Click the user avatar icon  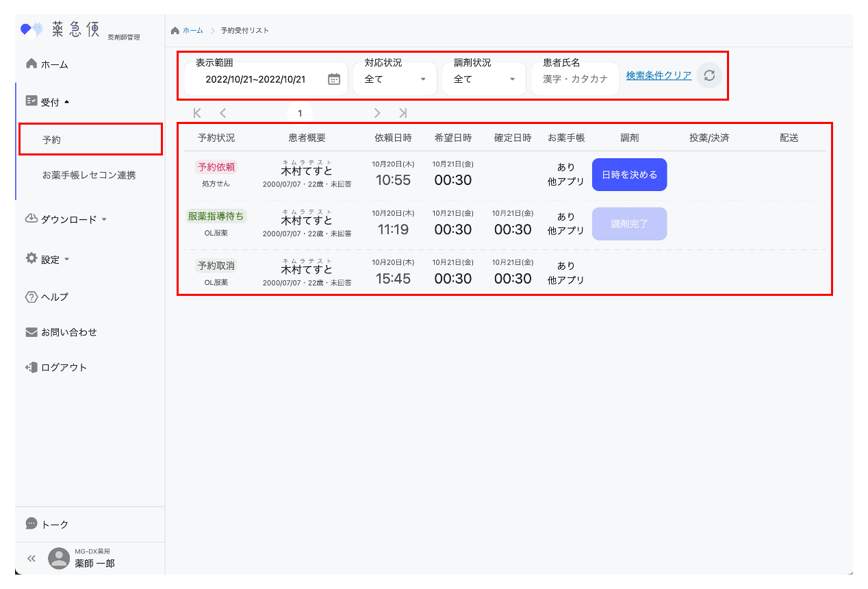[x=59, y=558]
